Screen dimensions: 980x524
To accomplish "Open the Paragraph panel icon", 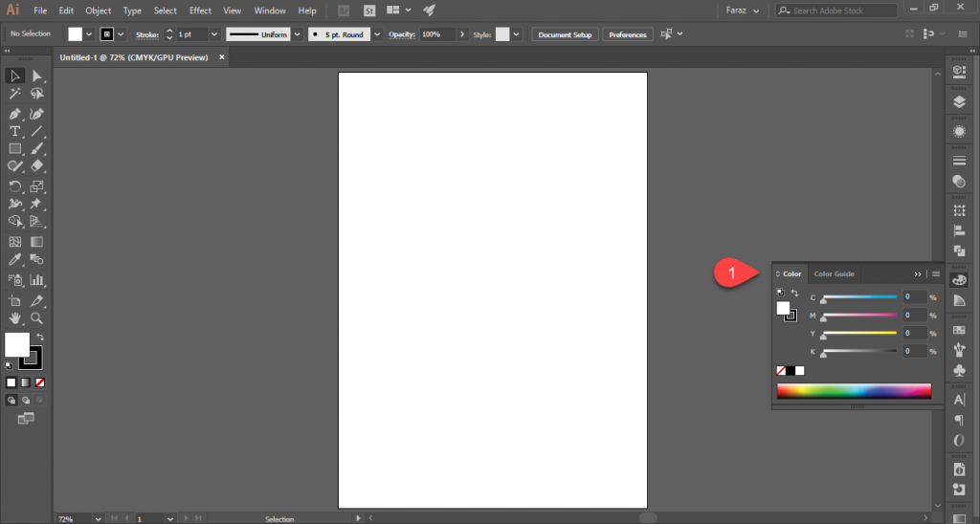I will (x=959, y=420).
